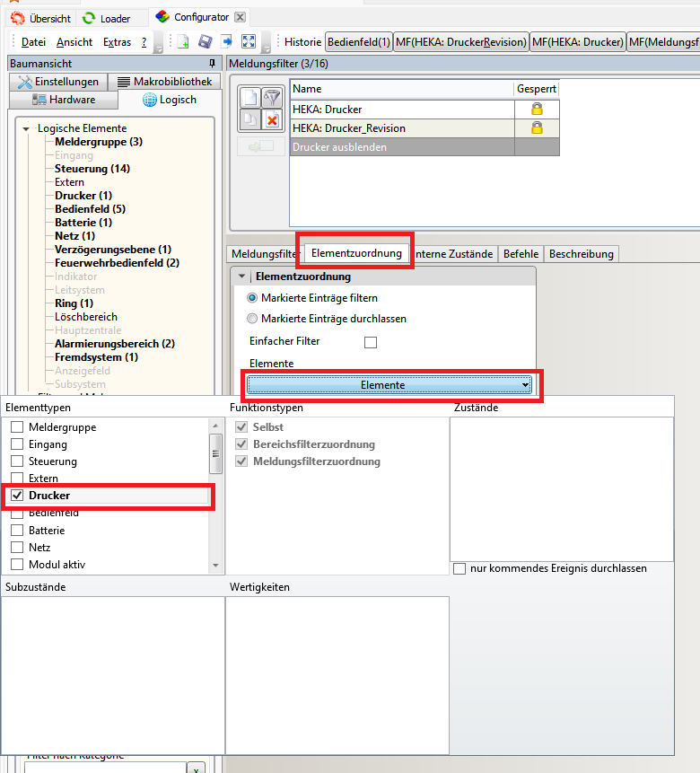Collapse the Logische Elemente tree node

click(x=26, y=128)
